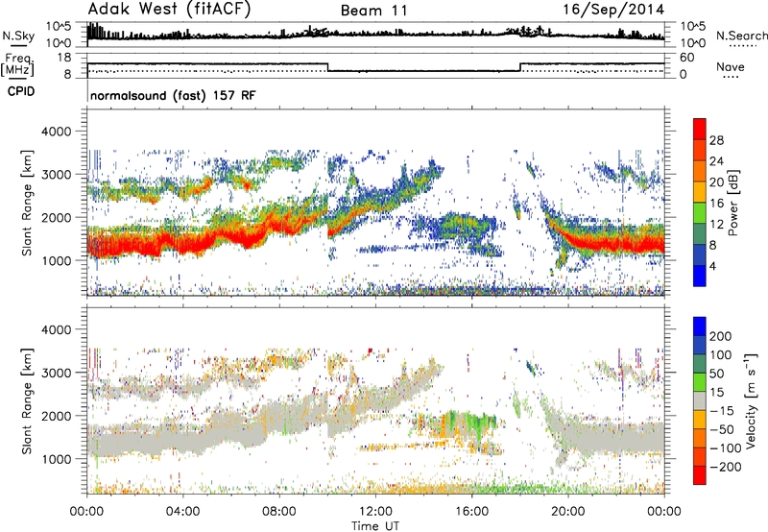Click the 'N.Search' legend label
This screenshot has width=768, height=532.
click(x=741, y=36)
